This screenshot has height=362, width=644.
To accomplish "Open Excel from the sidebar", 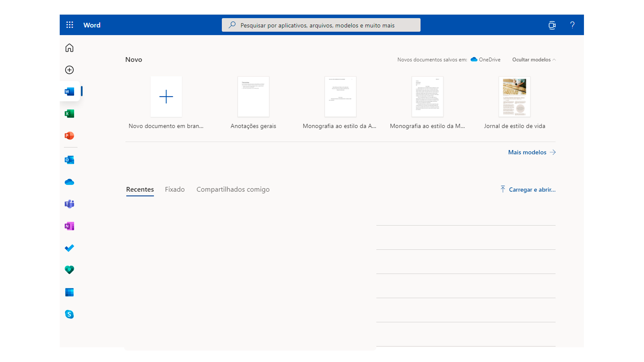I will [x=69, y=114].
